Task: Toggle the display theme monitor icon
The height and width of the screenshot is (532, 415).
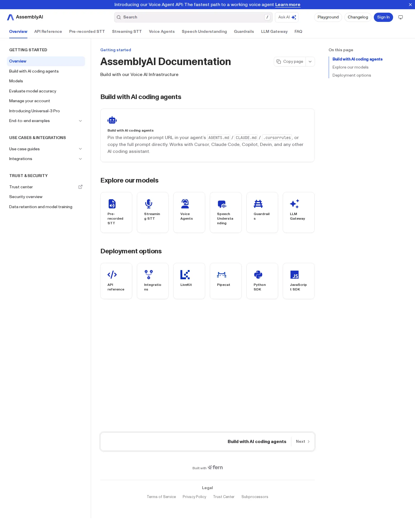Action: click(x=401, y=17)
